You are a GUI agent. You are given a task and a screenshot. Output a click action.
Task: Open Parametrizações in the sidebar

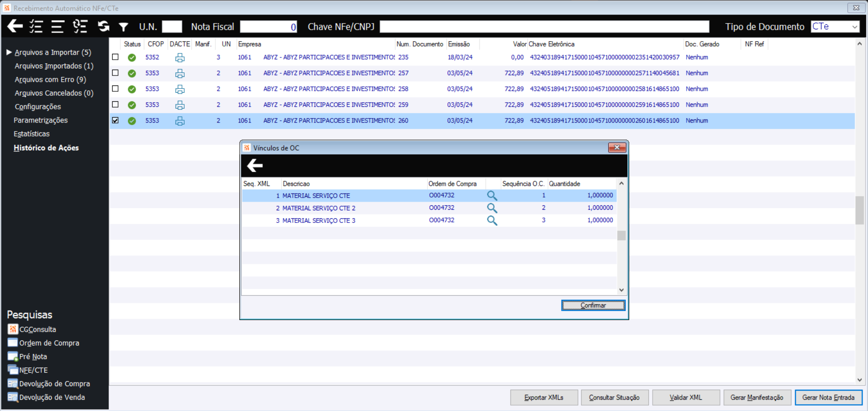(x=41, y=120)
